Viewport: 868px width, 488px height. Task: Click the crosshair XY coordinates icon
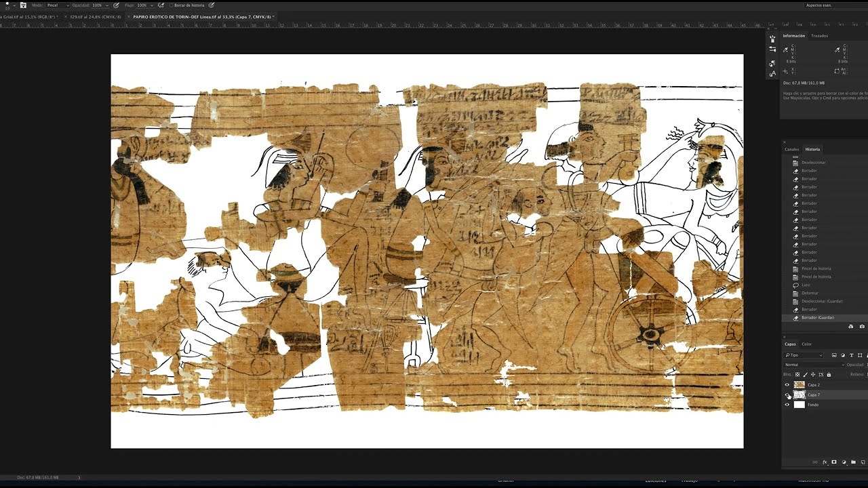(785, 71)
